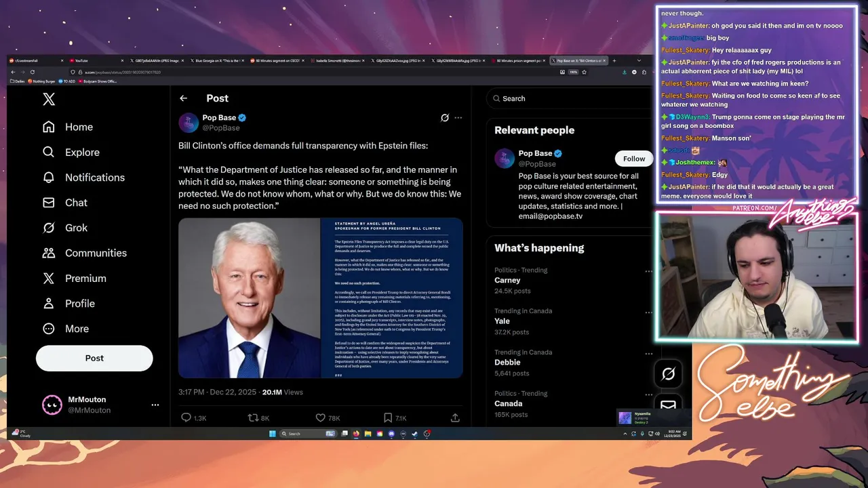This screenshot has width=868, height=488.
Task: Open the post's three-dot more menu
Action: [458, 117]
